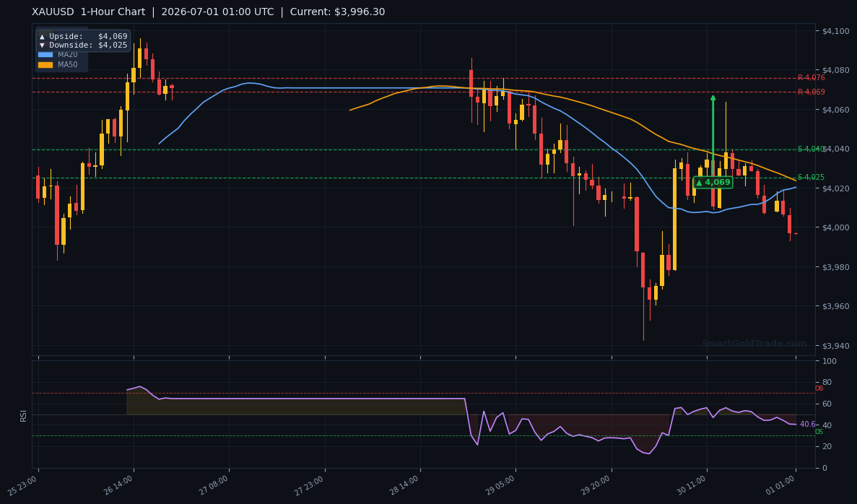The height and width of the screenshot is (504, 857).
Task: Click the $3,980 price axis tick
Action: click(x=835, y=267)
